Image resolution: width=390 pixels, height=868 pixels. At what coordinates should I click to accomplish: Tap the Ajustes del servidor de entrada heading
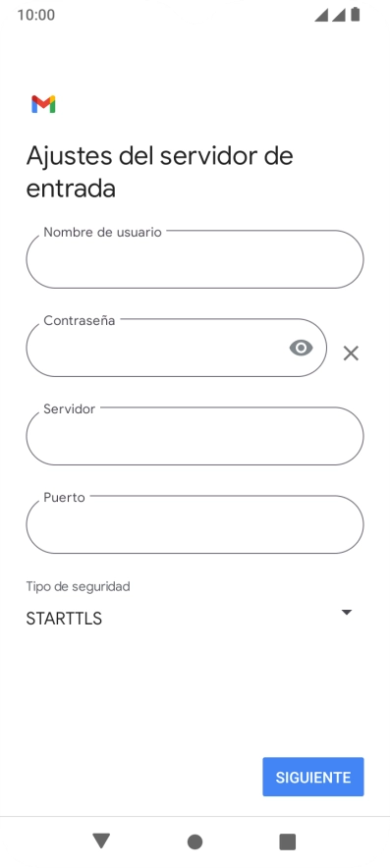coord(159,172)
